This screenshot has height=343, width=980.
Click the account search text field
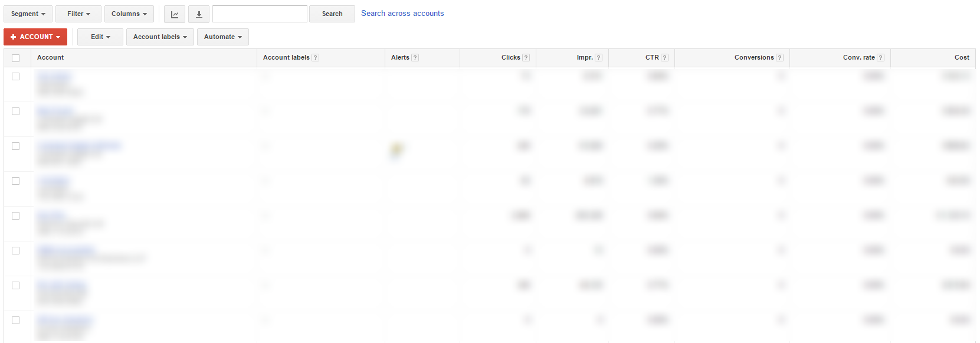[260, 14]
